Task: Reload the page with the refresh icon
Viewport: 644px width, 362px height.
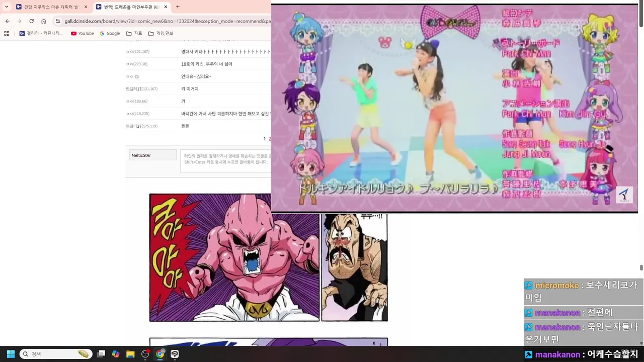Action: click(31, 21)
